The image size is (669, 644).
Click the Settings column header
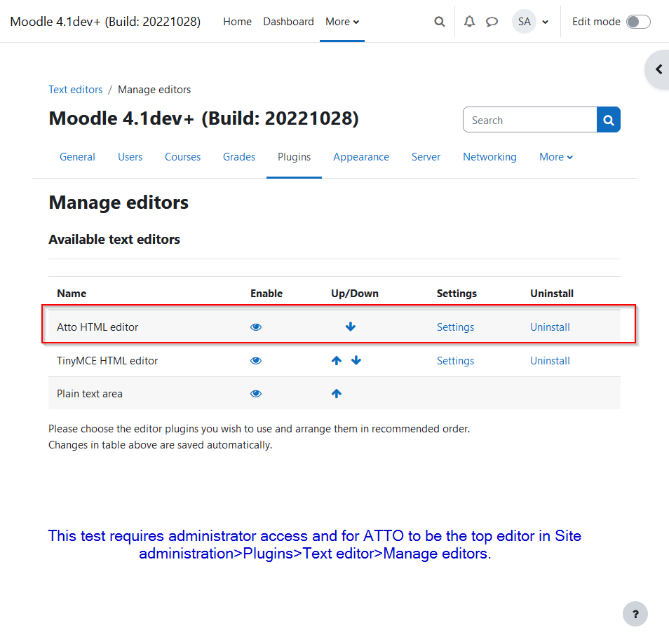[x=457, y=294]
